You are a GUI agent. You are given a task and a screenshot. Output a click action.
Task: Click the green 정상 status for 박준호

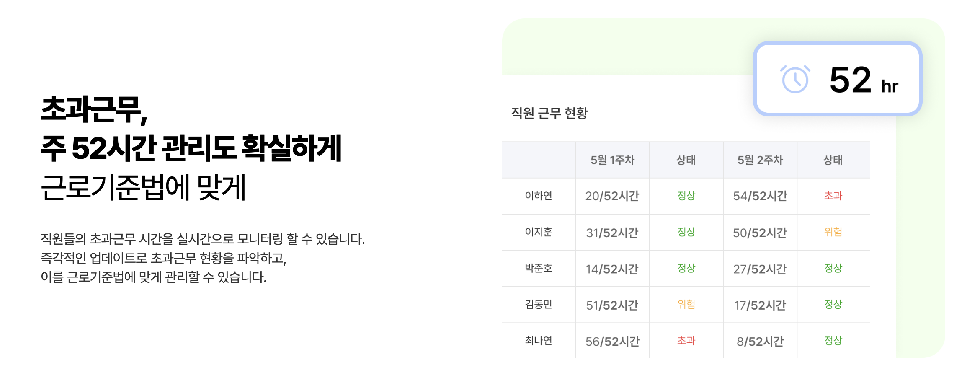pos(686,268)
